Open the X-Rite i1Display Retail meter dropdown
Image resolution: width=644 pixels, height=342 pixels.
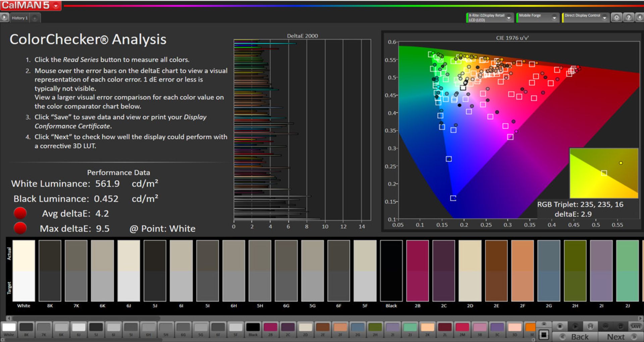click(509, 18)
